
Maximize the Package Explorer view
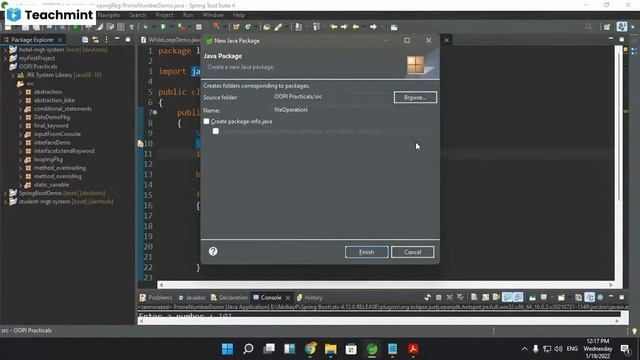coord(128,40)
